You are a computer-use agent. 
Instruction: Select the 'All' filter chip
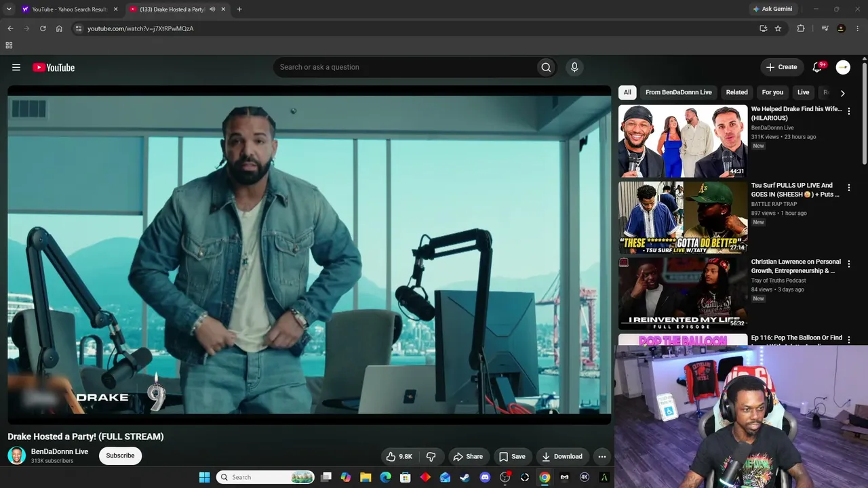click(627, 92)
